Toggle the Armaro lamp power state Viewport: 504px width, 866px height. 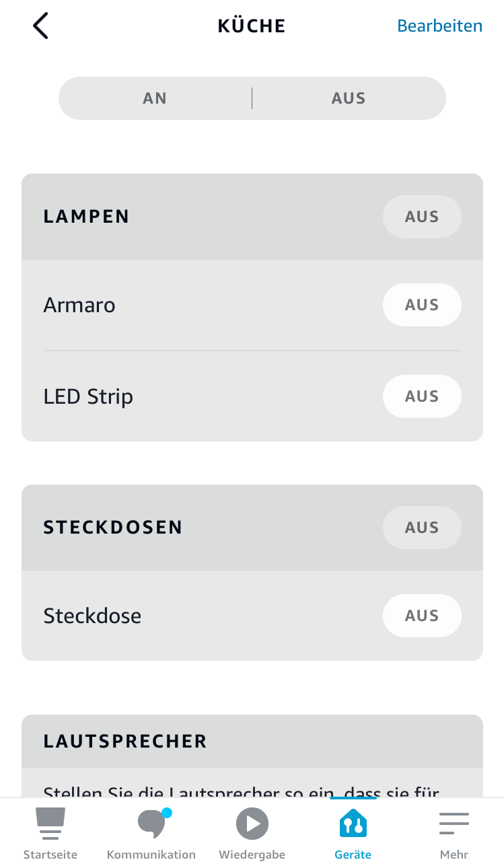coord(422,305)
